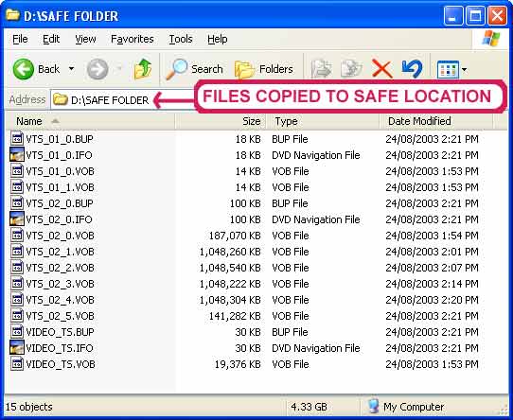Viewport: 513px width, 420px height.
Task: Open the Tools menu
Action: click(x=181, y=39)
